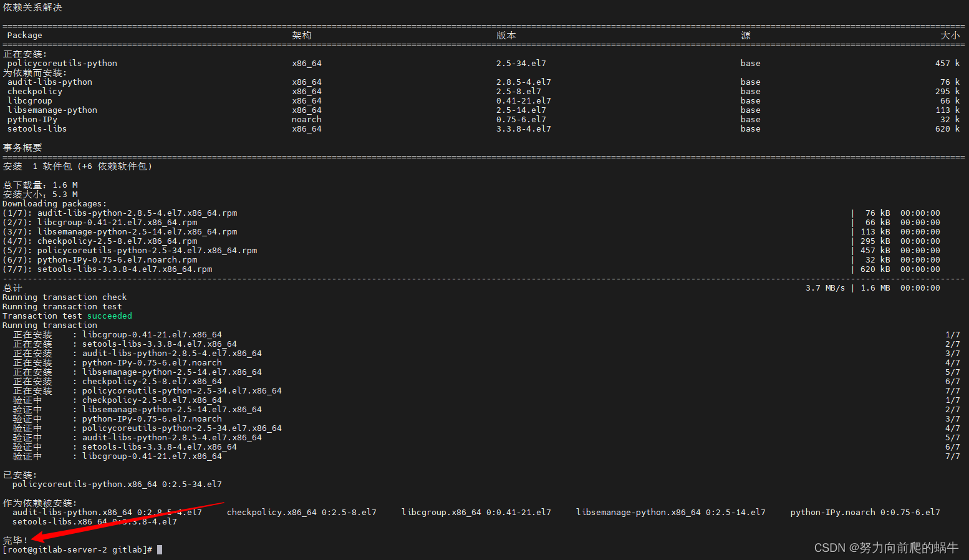
Task: Click the "1.6 MB" total downloaded size
Action: pyautogui.click(x=875, y=288)
